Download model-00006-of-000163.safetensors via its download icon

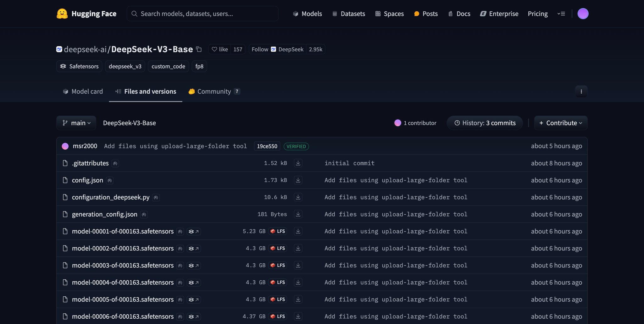coord(298,316)
